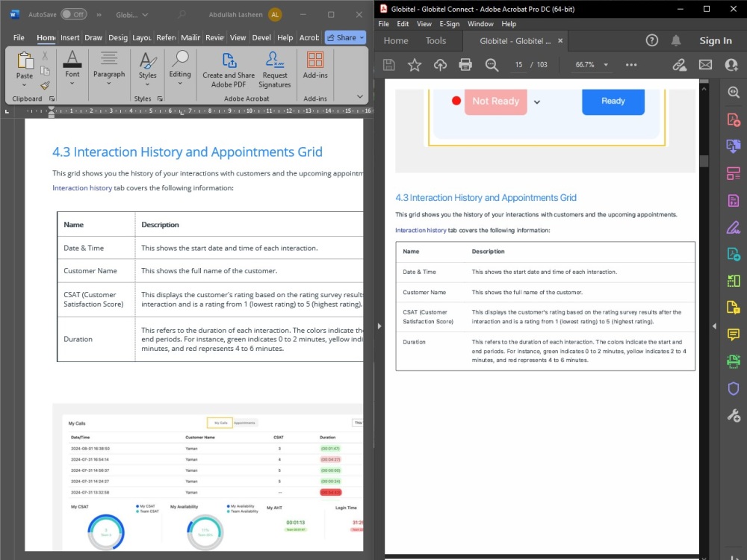The image size is (747, 560).
Task: Open the Word account avatar AL
Action: (x=275, y=15)
